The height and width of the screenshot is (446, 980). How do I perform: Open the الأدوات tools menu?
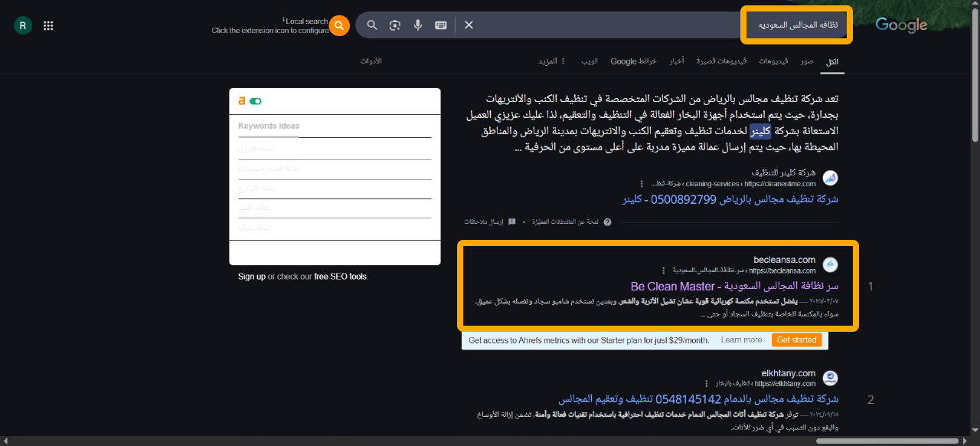click(x=371, y=61)
